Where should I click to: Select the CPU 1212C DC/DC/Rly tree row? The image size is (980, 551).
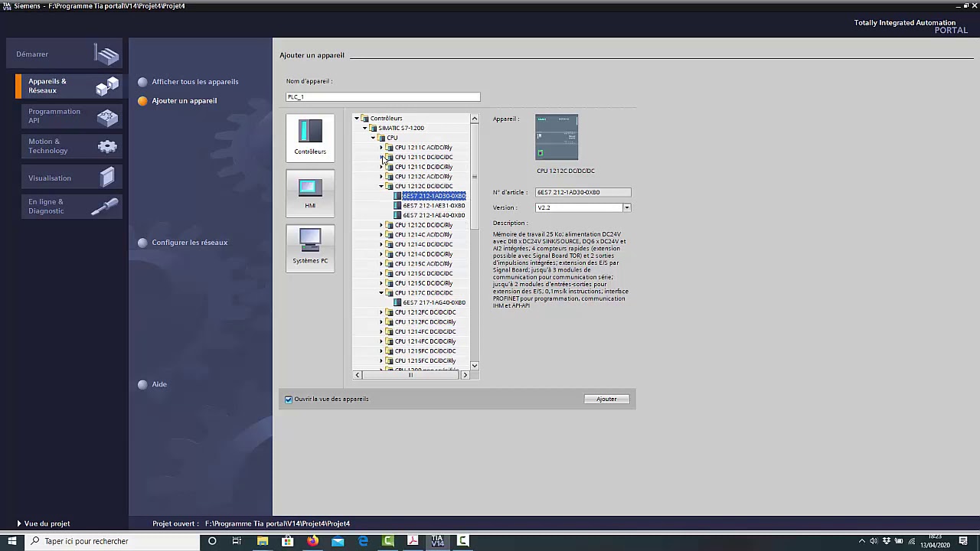[423, 225]
